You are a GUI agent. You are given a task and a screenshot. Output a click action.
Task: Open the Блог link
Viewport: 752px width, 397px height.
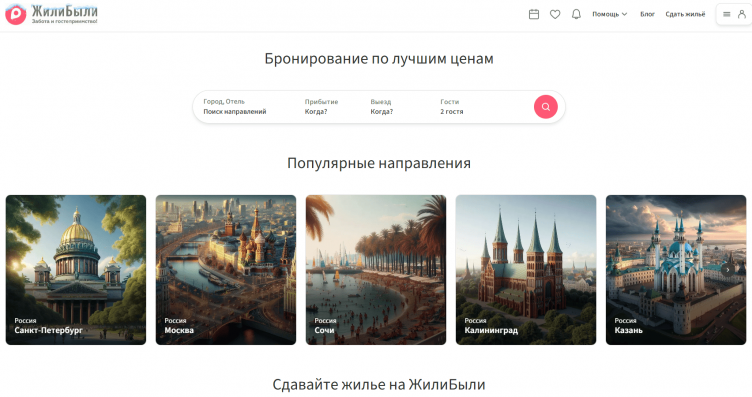pyautogui.click(x=647, y=14)
